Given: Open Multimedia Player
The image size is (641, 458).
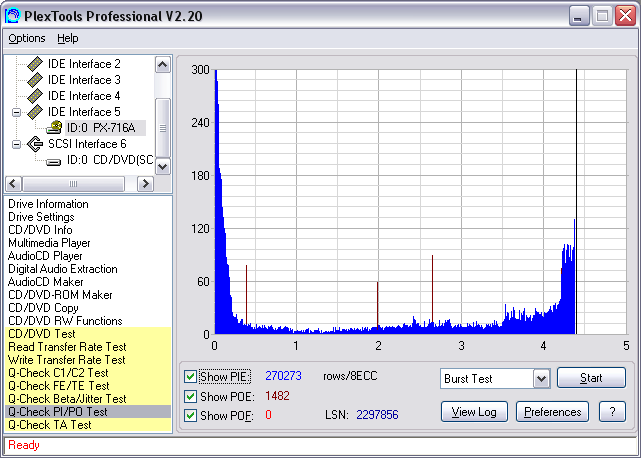Looking at the screenshot, I should click(x=49, y=243).
